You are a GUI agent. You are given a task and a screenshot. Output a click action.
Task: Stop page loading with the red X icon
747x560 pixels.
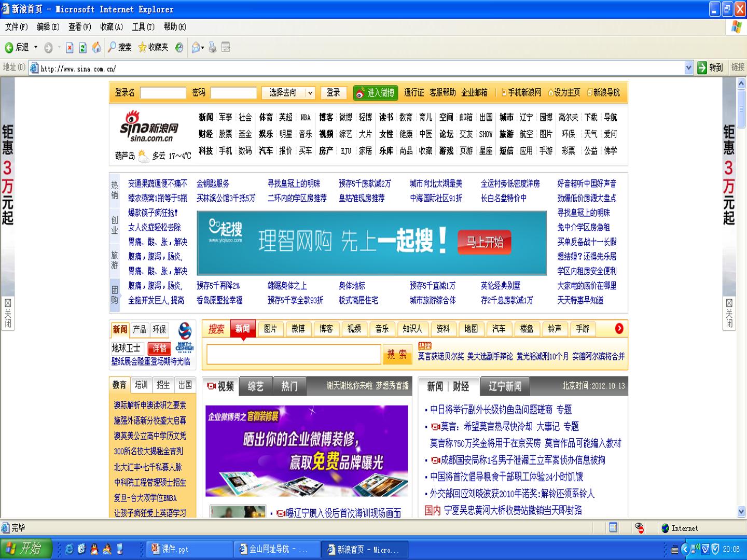[x=70, y=48]
